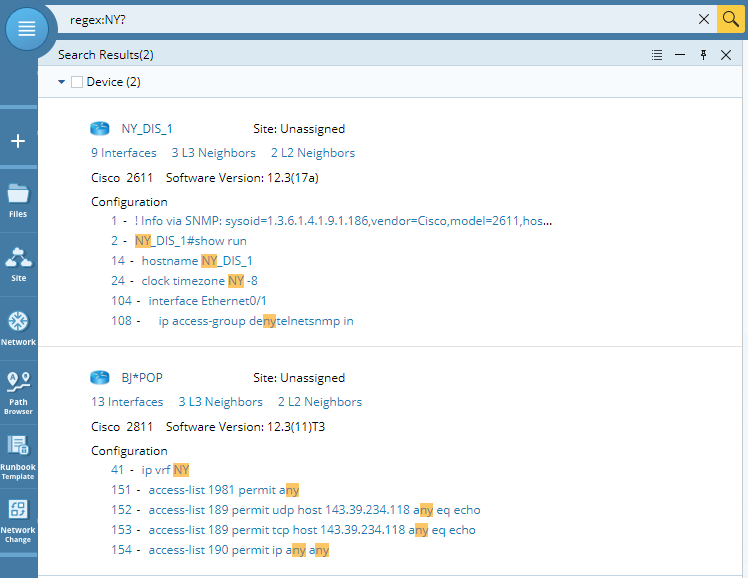Open 2 L2 Neighbors for NY_DIS_1
Viewport: 748px width, 578px height.
(313, 153)
